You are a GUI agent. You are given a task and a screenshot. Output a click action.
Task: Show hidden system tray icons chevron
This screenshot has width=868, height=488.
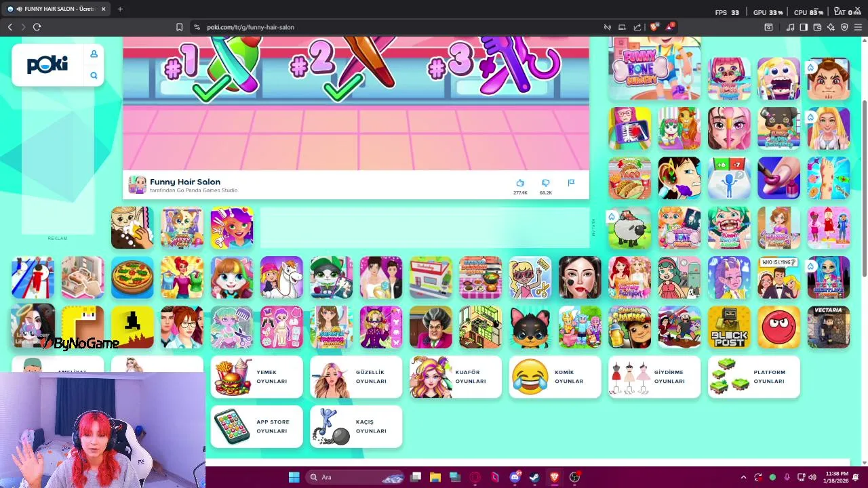(743, 477)
